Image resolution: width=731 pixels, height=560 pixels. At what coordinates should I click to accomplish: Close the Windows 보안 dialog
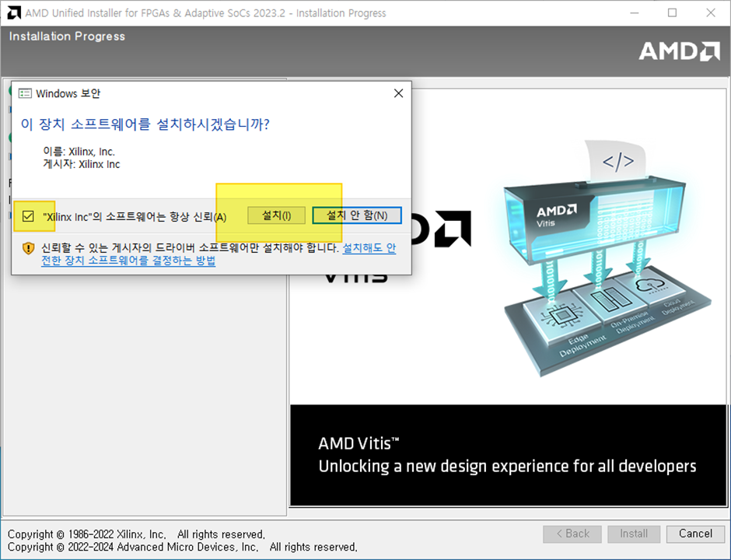tap(399, 93)
